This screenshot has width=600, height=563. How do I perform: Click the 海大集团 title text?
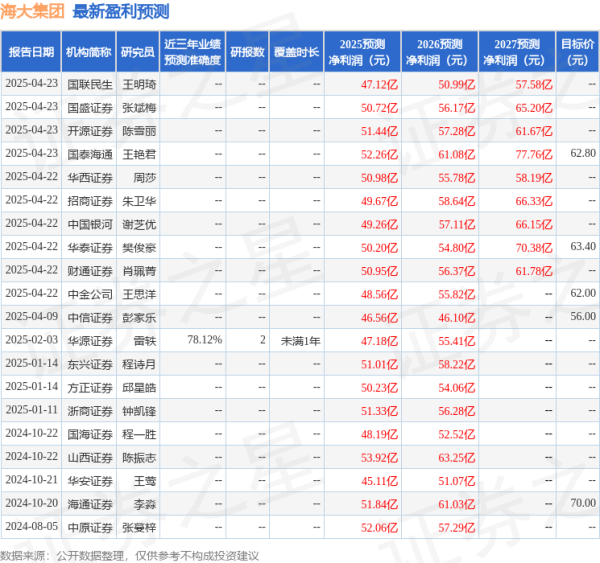32,11
